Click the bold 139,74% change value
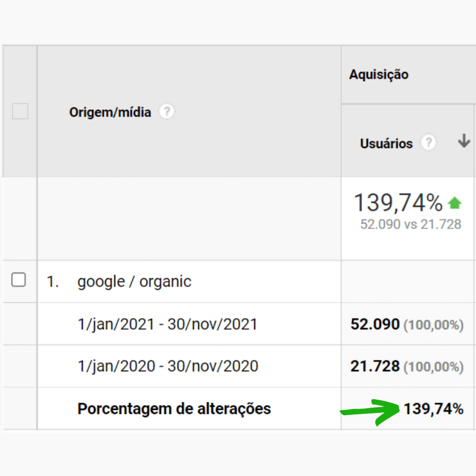The height and width of the screenshot is (476, 476). point(434,409)
